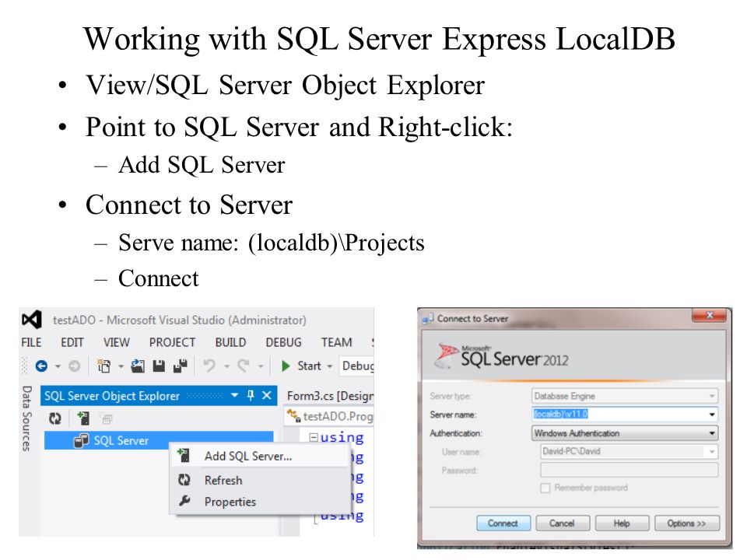Viewport: 747px width, 560px height.
Task: Open the Data Sources side tab
Action: point(26,418)
